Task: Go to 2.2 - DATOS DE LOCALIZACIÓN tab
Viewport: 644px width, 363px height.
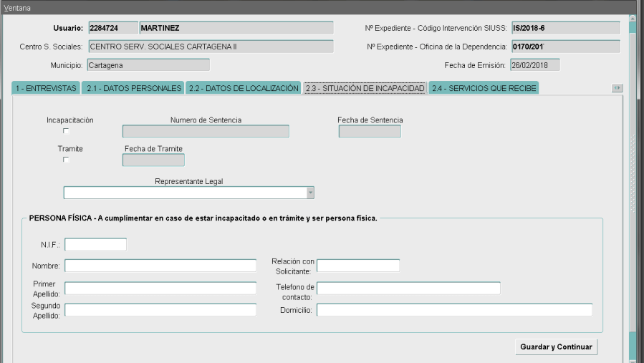Action: (x=244, y=88)
